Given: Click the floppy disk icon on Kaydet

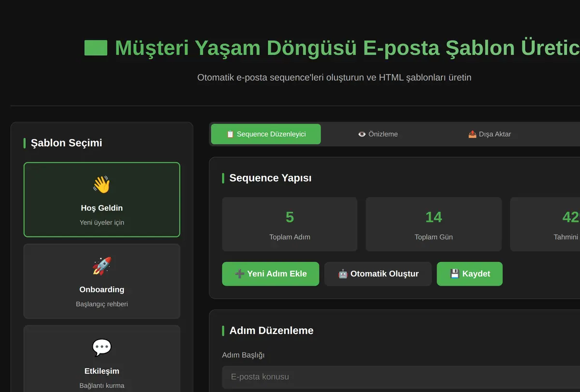Looking at the screenshot, I should pyautogui.click(x=454, y=274).
